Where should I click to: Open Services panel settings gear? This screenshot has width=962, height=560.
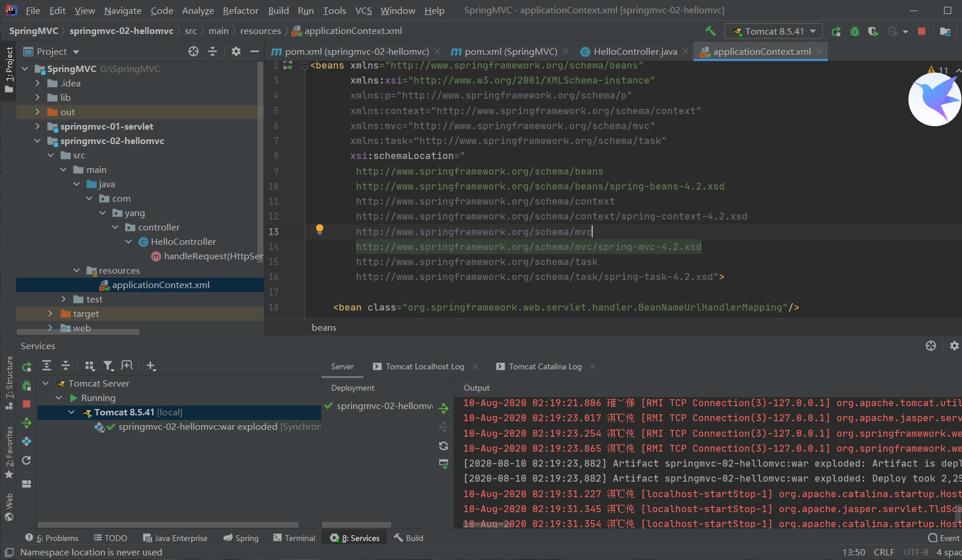click(954, 346)
